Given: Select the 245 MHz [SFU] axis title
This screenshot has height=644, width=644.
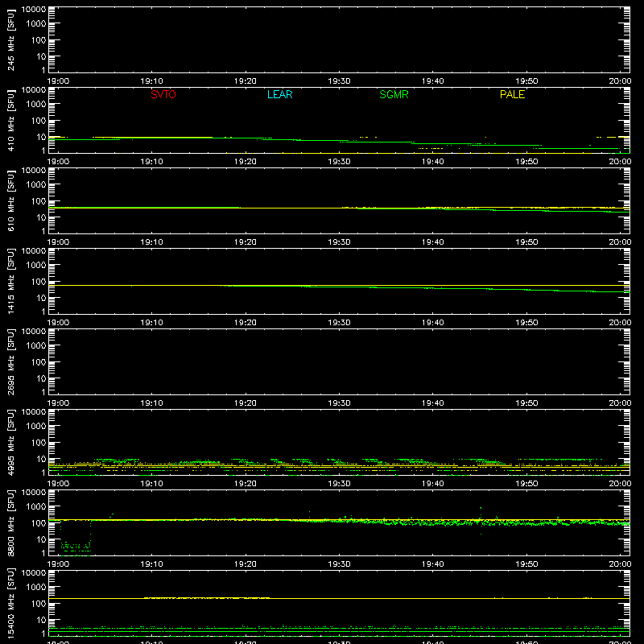Looking at the screenshot, I should click(x=11, y=39).
